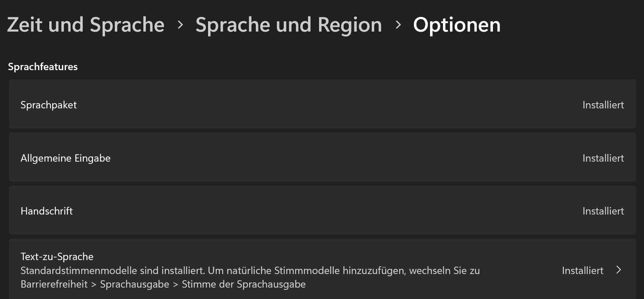Screen dimensions: 644x299
Task: Select the Allgemeine Eingabe label
Action: [65, 158]
